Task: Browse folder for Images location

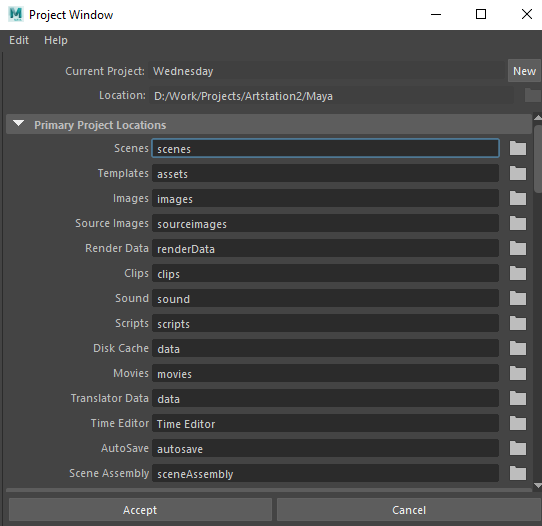Action: click(518, 198)
